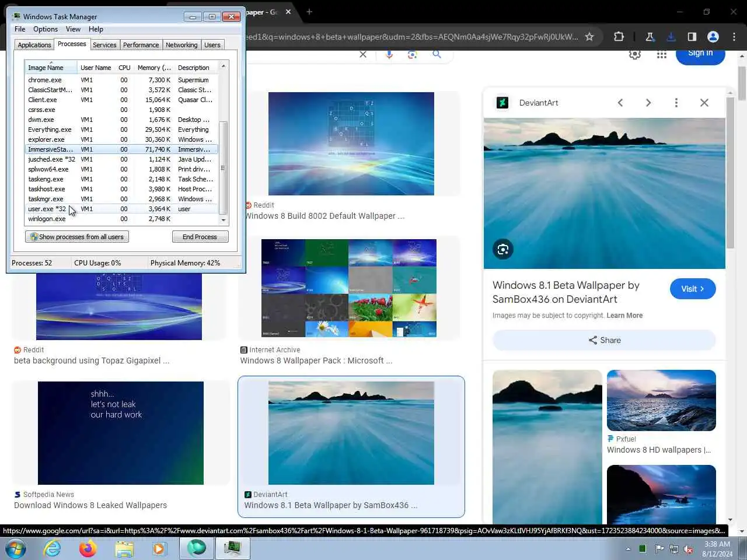747x560 pixels.
Task: Switch to Applications tab
Action: pos(34,45)
